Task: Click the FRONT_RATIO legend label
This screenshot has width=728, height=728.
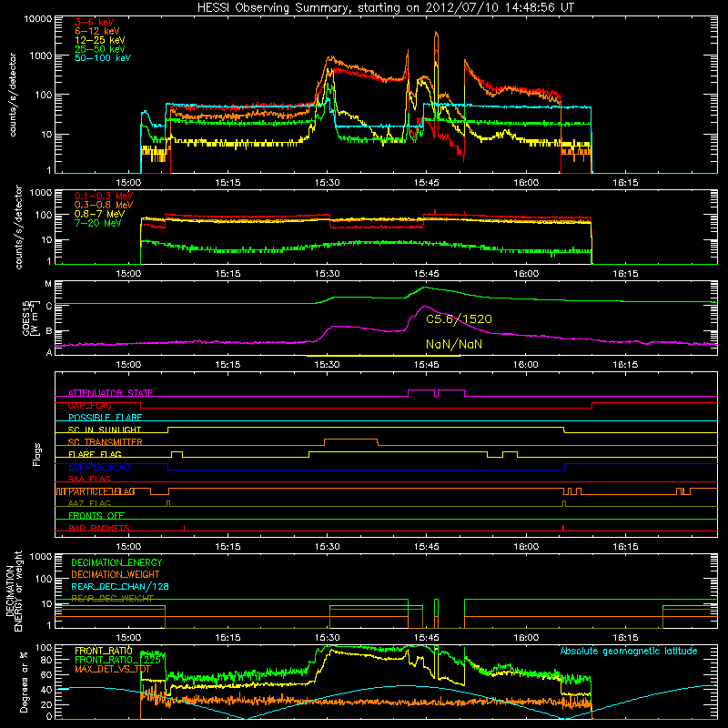Action: (104, 651)
